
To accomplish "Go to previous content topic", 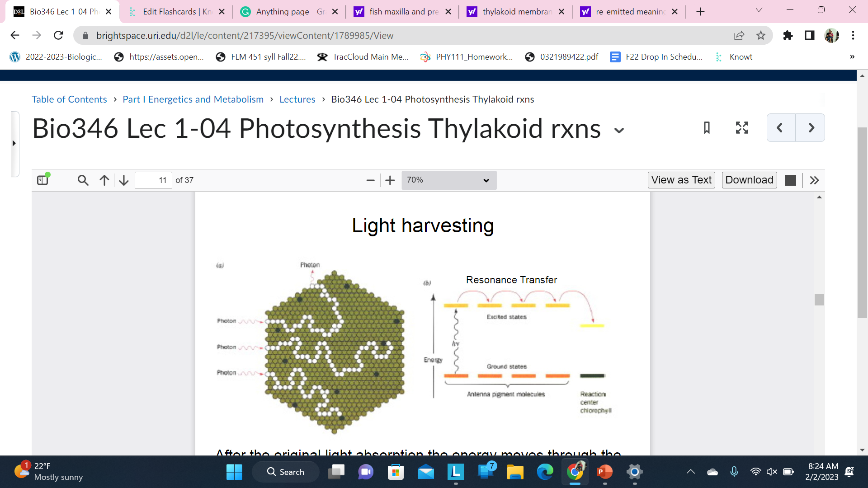I will [781, 128].
